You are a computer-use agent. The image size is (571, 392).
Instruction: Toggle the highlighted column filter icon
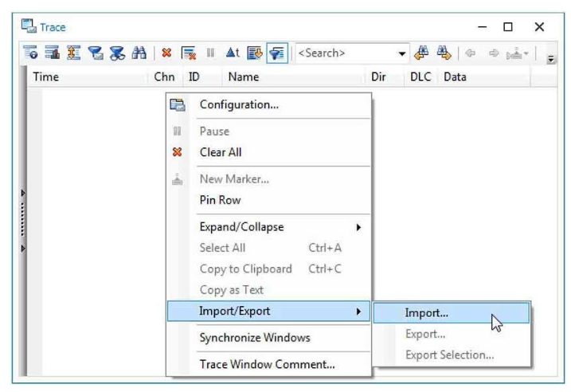277,53
